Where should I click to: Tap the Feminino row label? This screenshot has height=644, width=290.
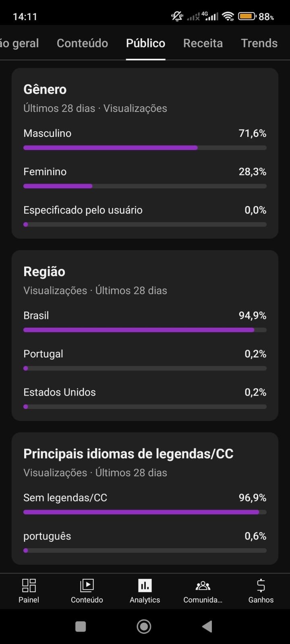click(45, 172)
